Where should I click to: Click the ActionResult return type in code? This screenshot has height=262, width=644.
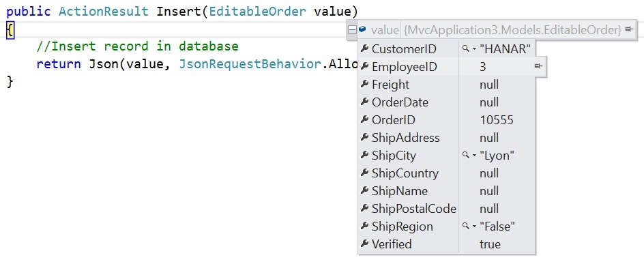(x=104, y=11)
